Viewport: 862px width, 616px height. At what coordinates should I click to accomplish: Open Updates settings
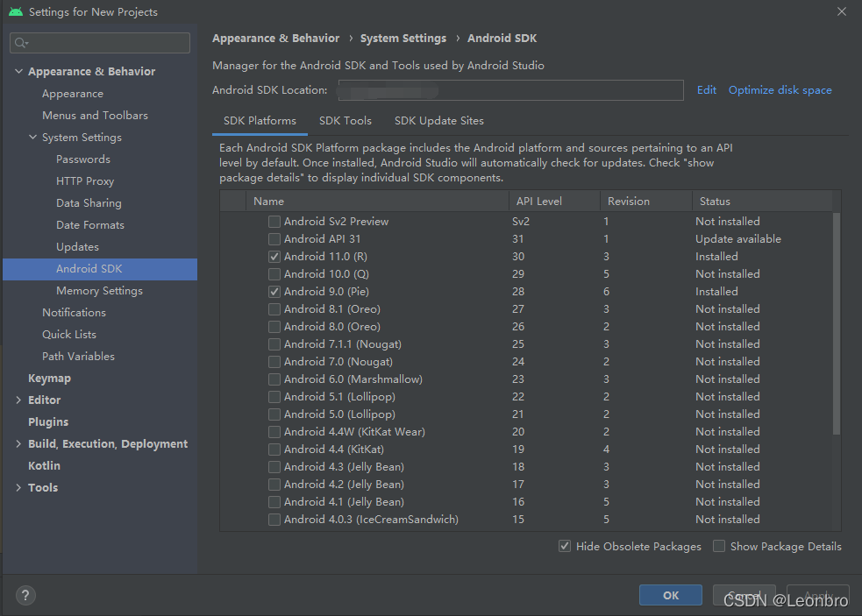77,247
